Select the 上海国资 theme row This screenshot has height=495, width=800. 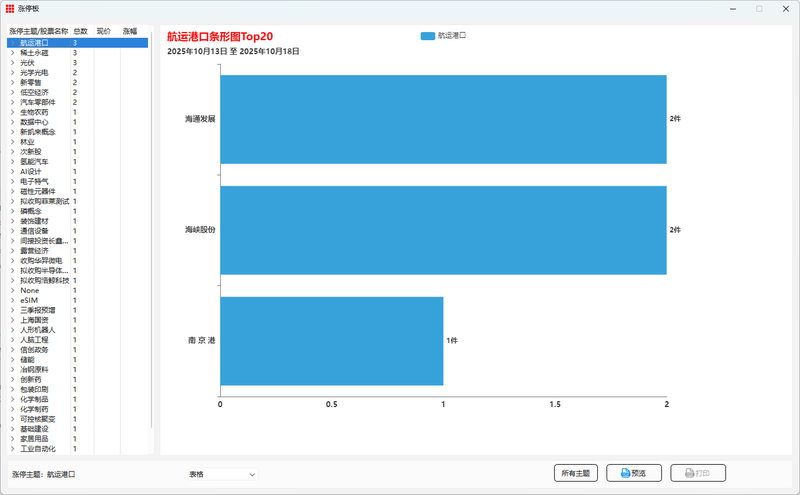[78, 320]
